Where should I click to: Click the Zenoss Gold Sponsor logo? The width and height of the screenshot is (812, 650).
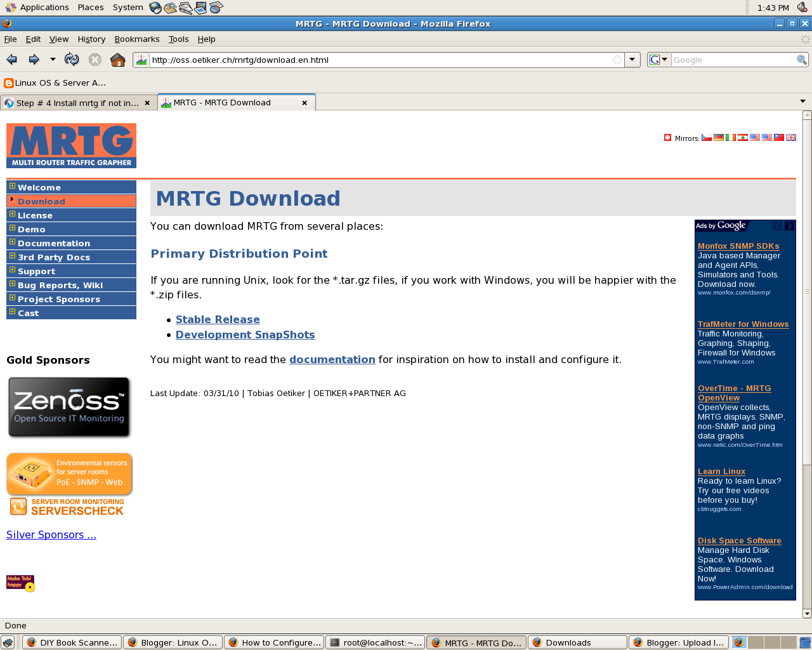click(x=69, y=406)
